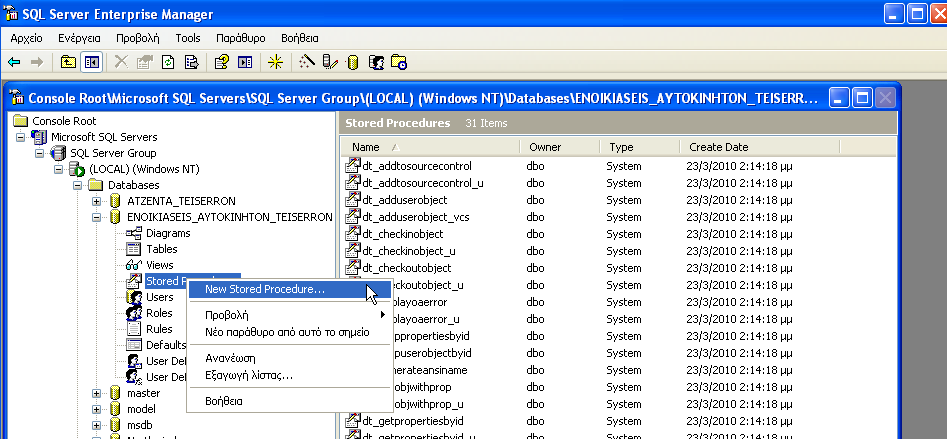Click the Tables node icon
This screenshot has height=439, width=947.
[x=134, y=249]
